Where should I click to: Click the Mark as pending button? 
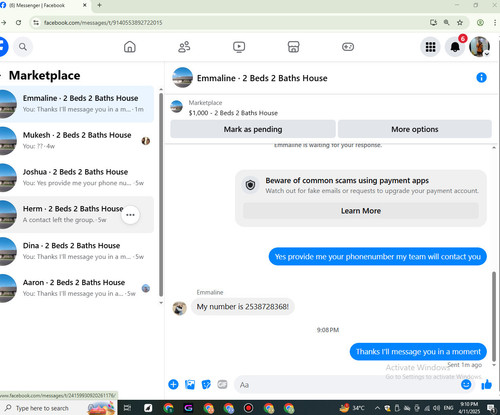[253, 129]
